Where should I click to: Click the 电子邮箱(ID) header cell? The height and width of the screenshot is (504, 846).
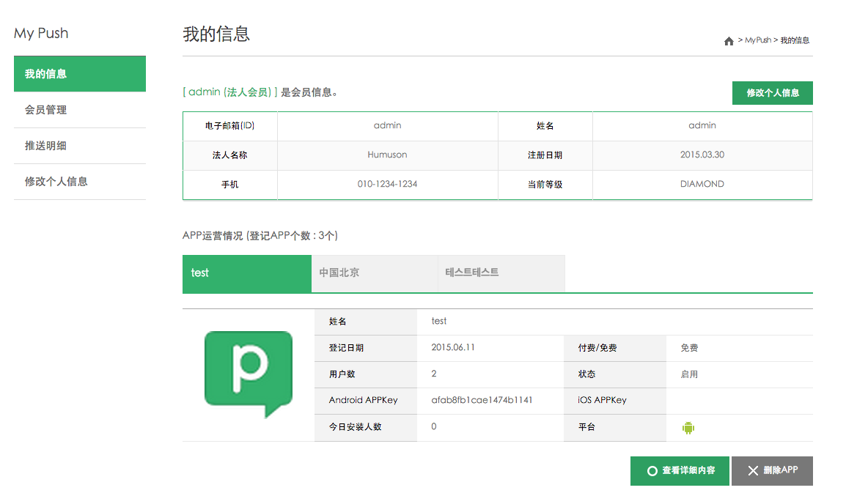coord(230,126)
